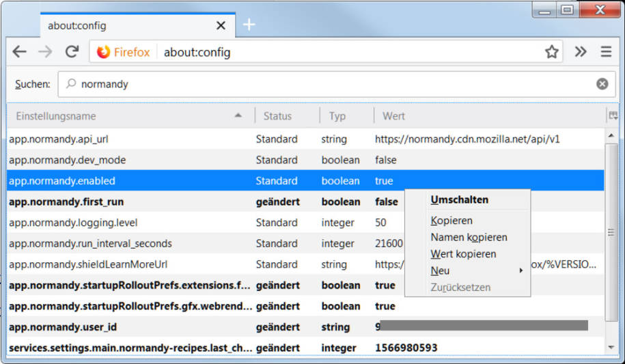Click the about:config address bar text
625x364 pixels.
click(x=197, y=52)
